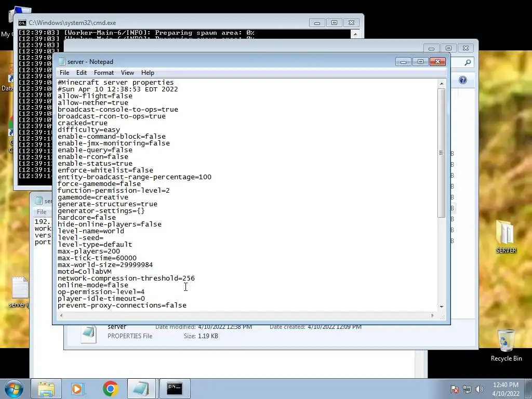Open the SERVER folder on desktop
This screenshot has height=399, width=532.
506,236
